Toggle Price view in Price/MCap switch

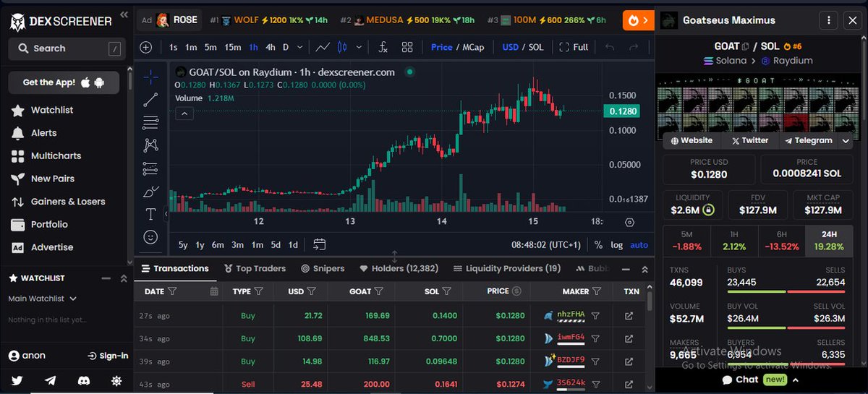(441, 47)
